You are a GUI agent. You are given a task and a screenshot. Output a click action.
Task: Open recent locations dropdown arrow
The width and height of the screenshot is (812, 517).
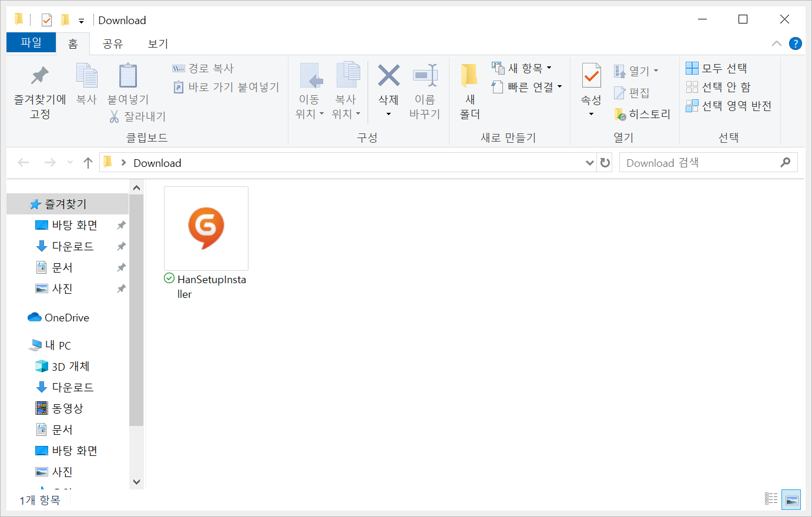pos(71,163)
